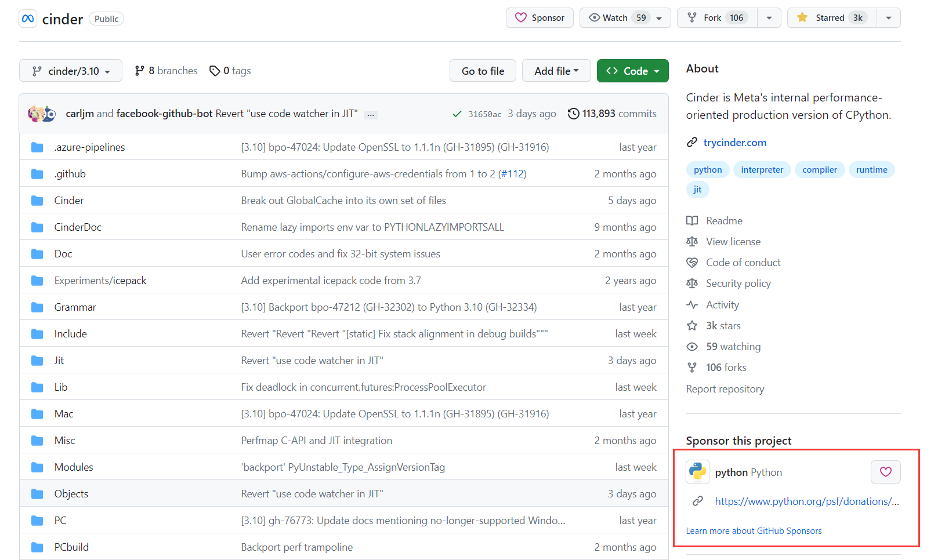Open the commit history clock icon

[573, 114]
